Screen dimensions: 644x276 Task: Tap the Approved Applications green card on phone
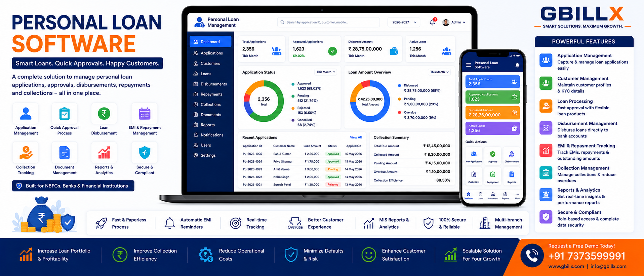pyautogui.click(x=492, y=97)
